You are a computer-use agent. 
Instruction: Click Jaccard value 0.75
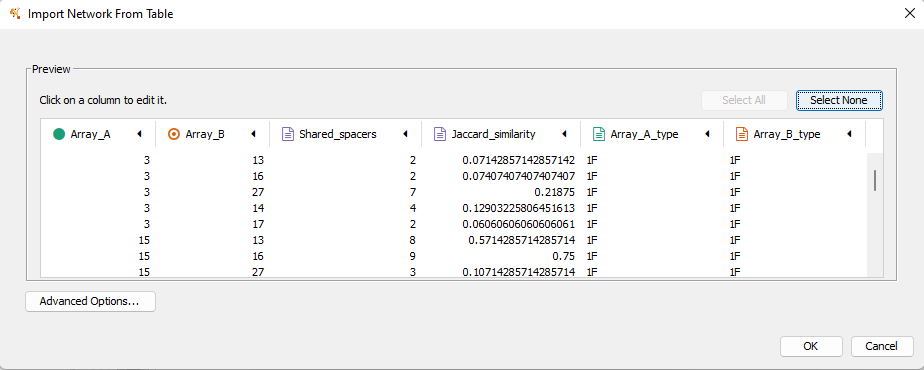pyautogui.click(x=564, y=256)
